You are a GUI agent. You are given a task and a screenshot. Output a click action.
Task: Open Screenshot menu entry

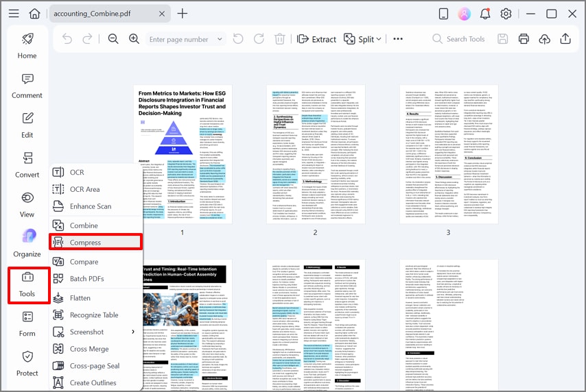pos(97,332)
